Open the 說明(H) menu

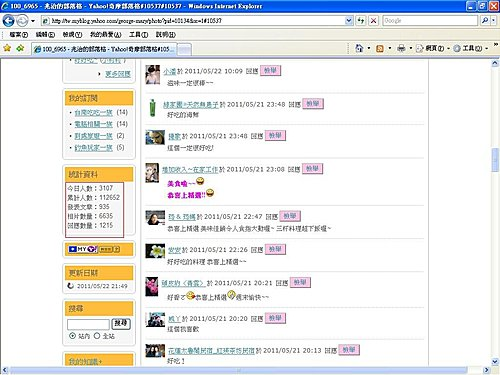166,34
